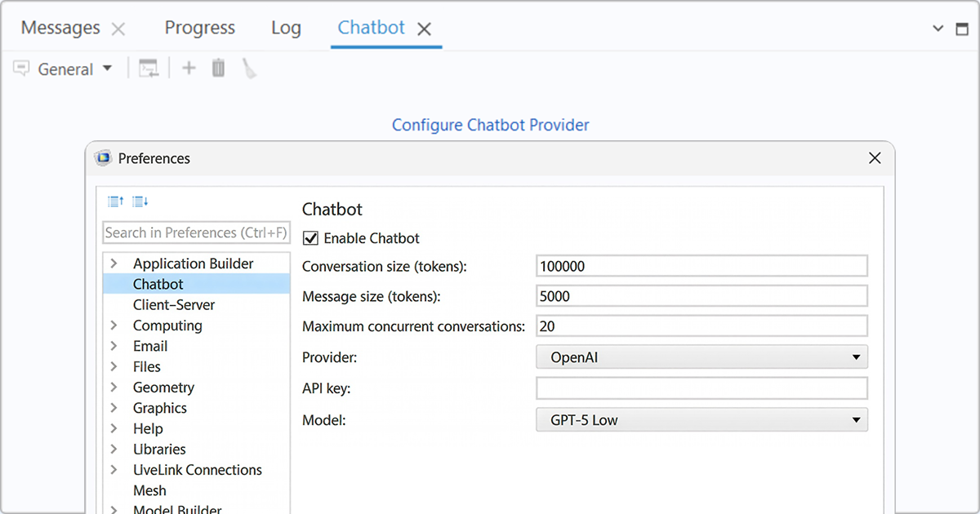Screen dimensions: 980x514
Task: Select Client-Server in preferences tree
Action: 174,305
